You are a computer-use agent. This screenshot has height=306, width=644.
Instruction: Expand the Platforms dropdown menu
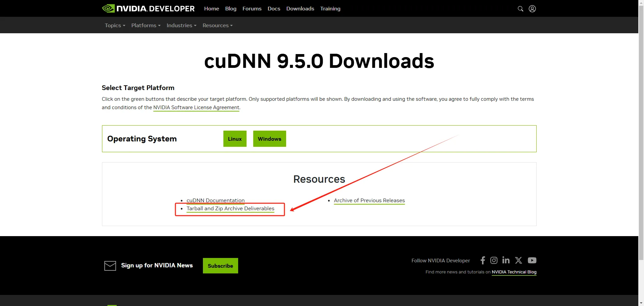pos(146,26)
